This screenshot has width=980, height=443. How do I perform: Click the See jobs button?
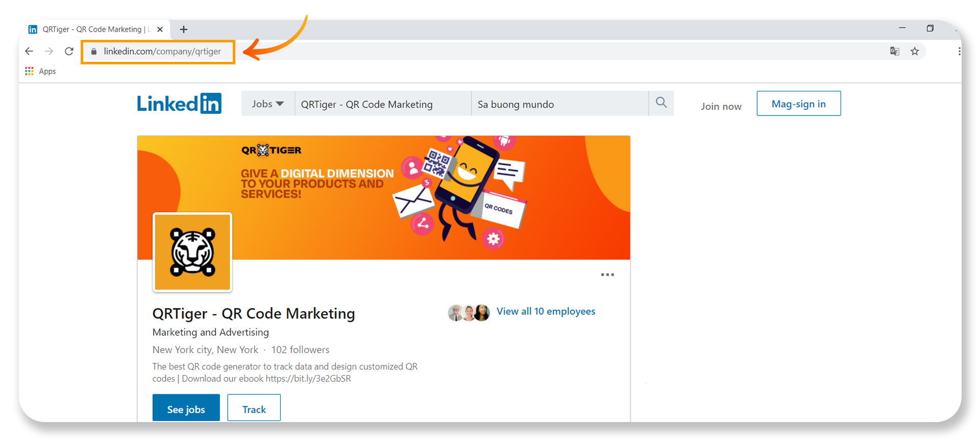186,408
